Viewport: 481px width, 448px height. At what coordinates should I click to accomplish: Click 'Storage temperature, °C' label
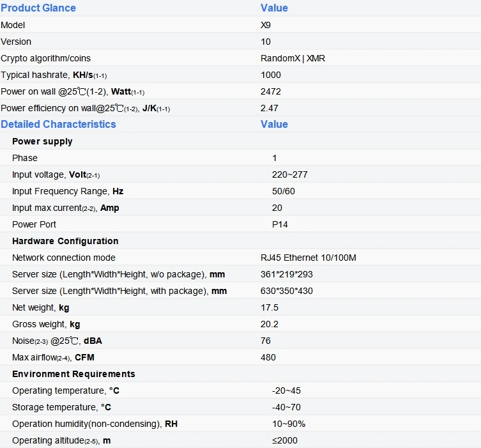[61, 407]
